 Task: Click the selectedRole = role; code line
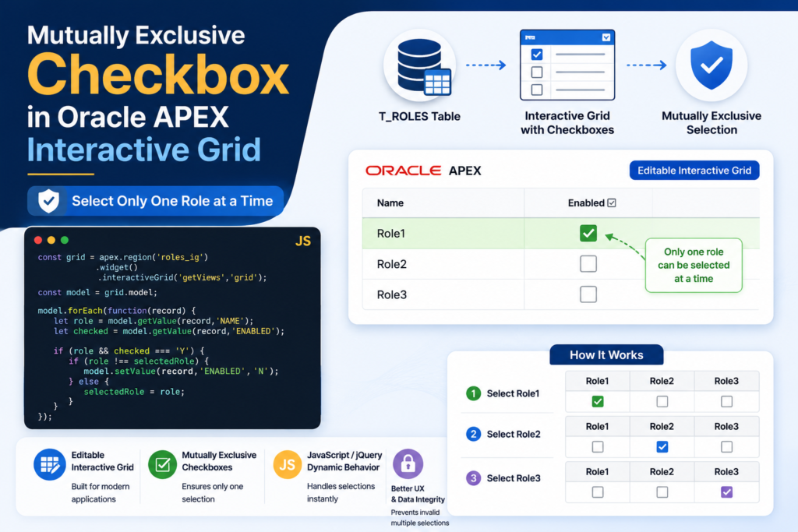coord(134,392)
